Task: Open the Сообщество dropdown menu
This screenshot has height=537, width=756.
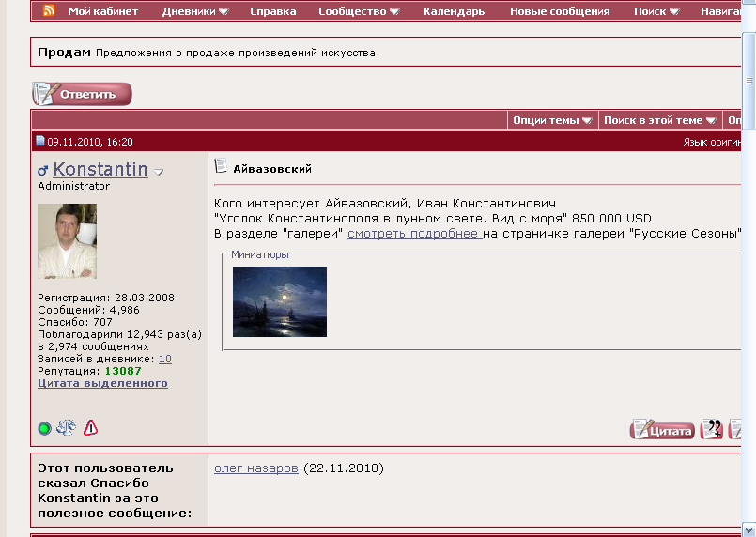Action: coord(359,11)
